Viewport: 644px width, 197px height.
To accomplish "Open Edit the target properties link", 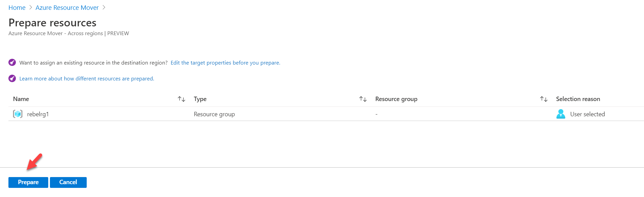I will [x=225, y=63].
